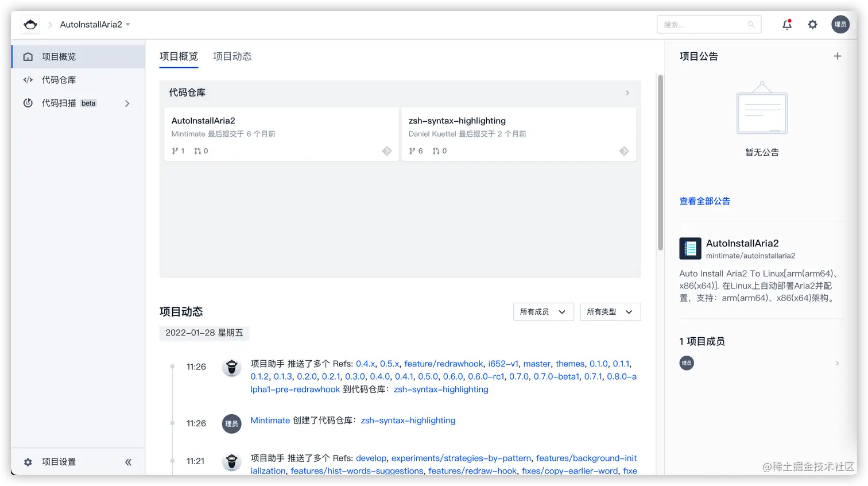The image size is (868, 486).
Task: Click the 项目设置 gear icon at bottom left
Action: point(28,461)
